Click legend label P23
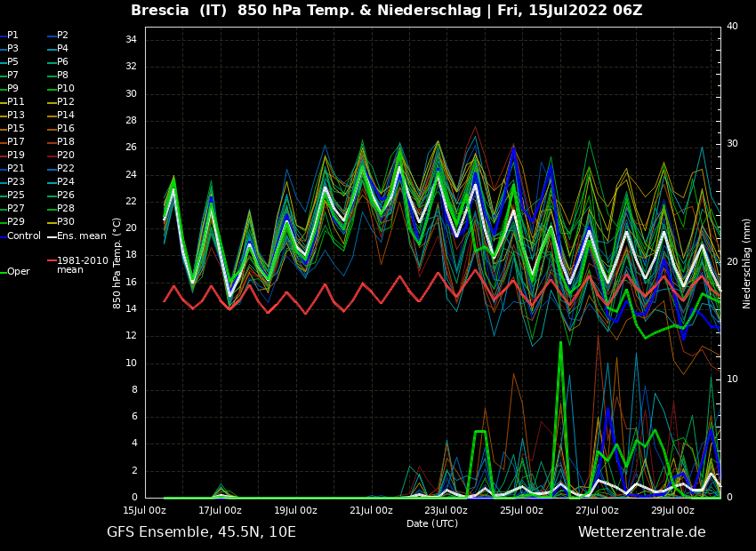Screen dimensions: 756x551 (15, 181)
